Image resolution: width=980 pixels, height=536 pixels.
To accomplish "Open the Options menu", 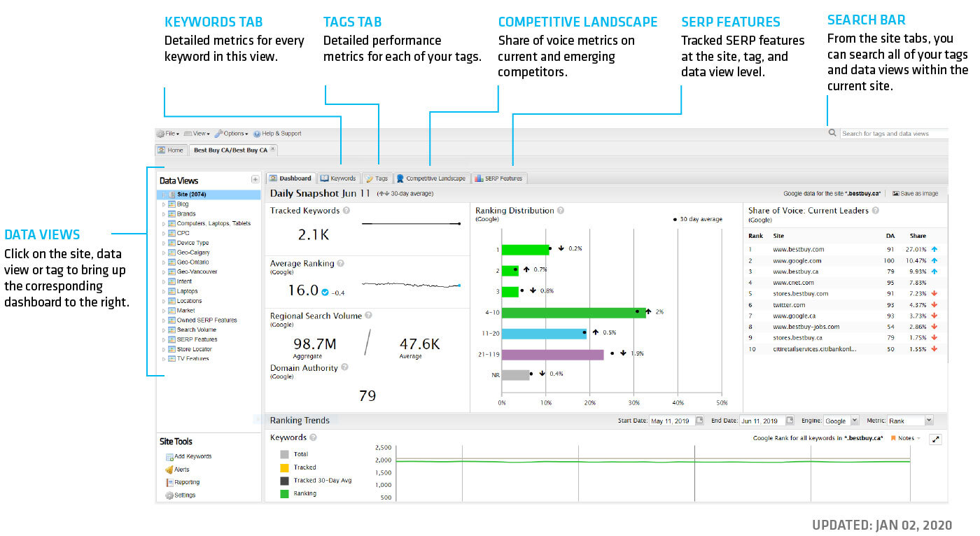I will pos(231,133).
